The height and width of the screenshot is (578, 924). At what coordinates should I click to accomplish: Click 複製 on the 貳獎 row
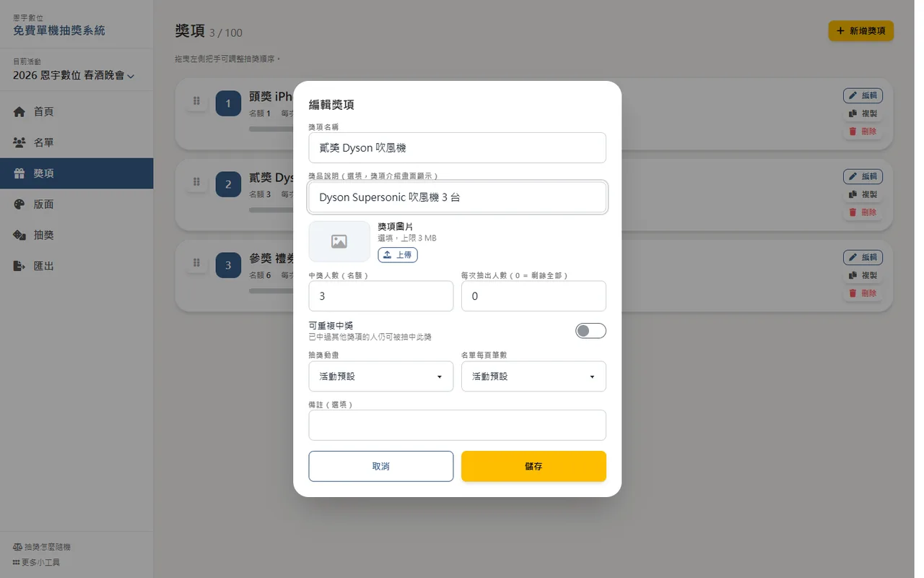863,194
